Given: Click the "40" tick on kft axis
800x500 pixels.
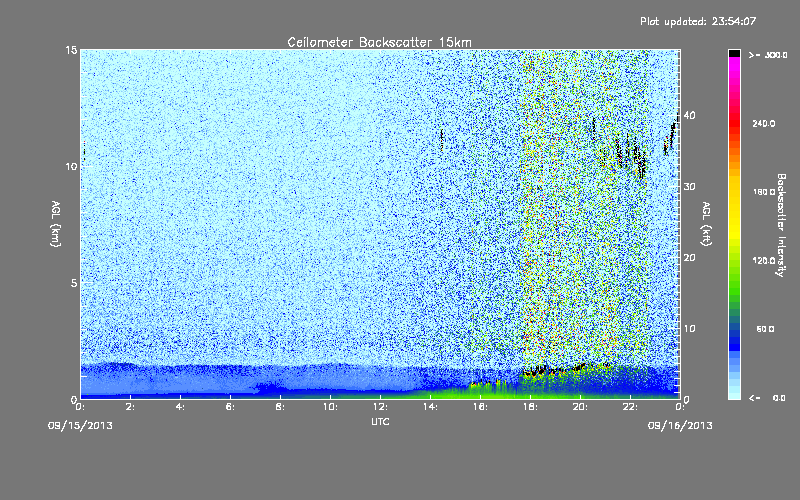Looking at the screenshot, I should point(689,115).
